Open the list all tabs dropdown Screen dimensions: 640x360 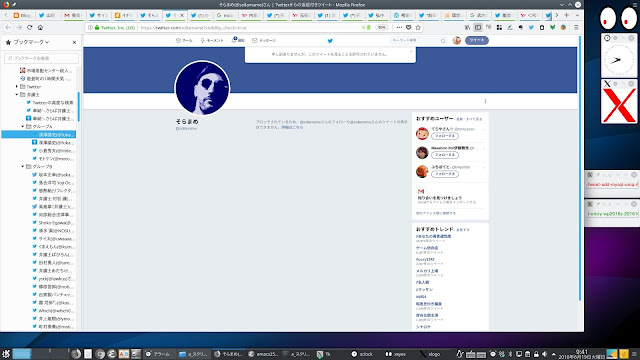(x=577, y=15)
